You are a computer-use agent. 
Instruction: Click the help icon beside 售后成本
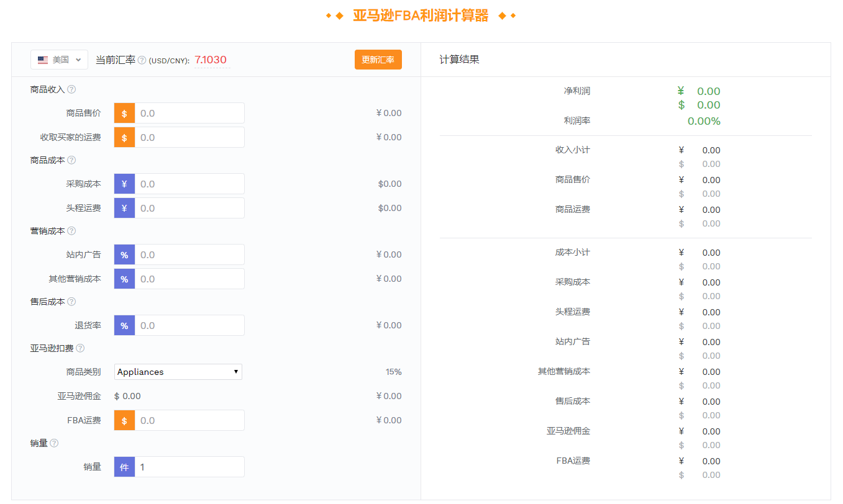click(x=71, y=302)
